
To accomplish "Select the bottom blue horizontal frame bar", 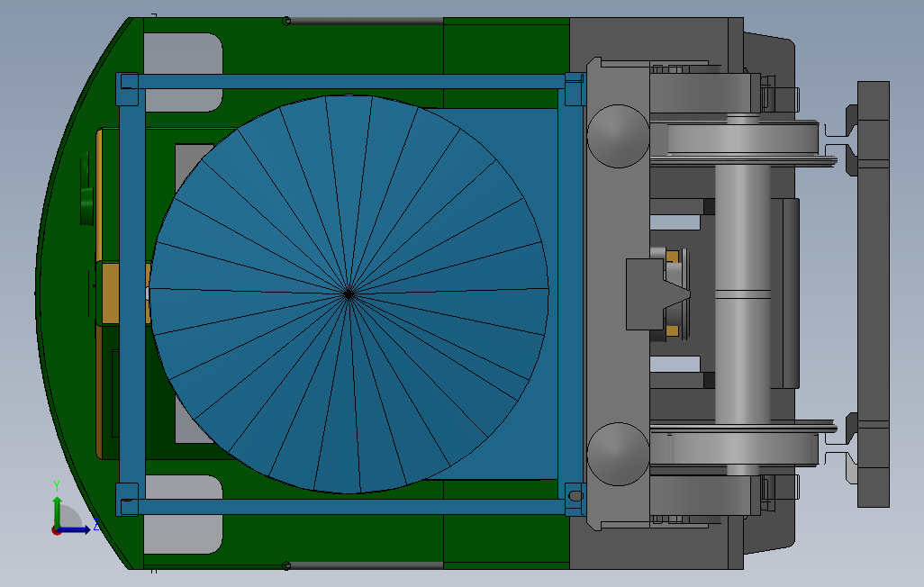I will pos(351,506).
